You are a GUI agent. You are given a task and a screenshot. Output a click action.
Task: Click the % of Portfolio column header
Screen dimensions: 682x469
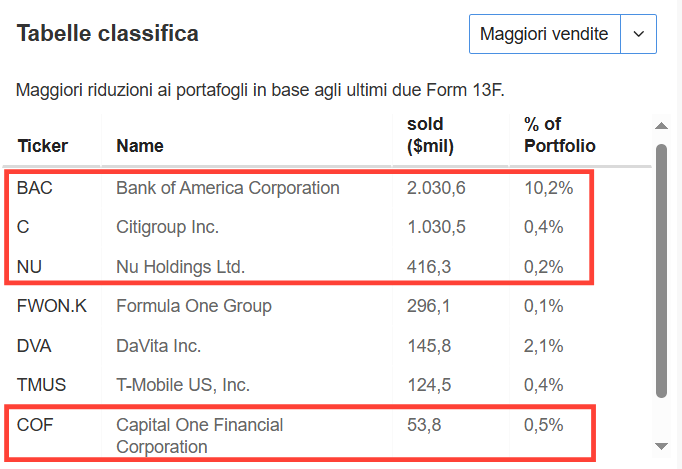point(559,135)
